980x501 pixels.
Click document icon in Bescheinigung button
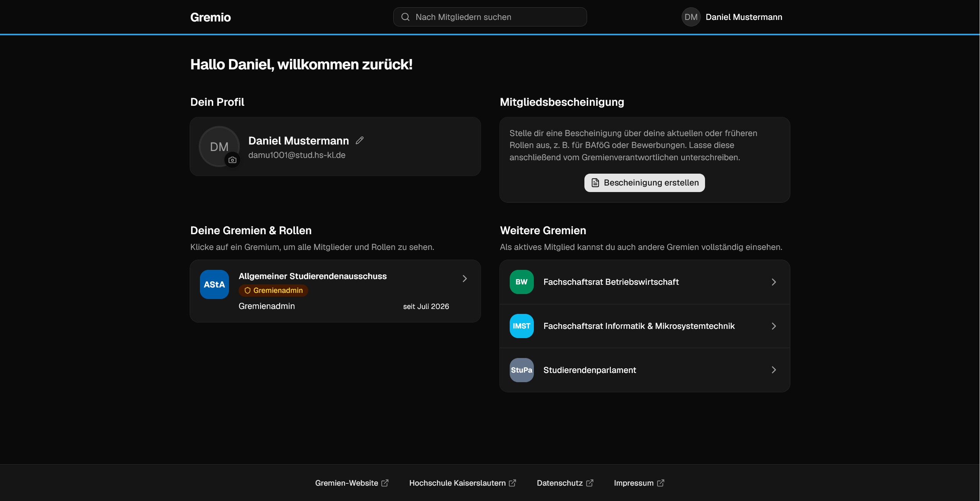click(x=595, y=182)
